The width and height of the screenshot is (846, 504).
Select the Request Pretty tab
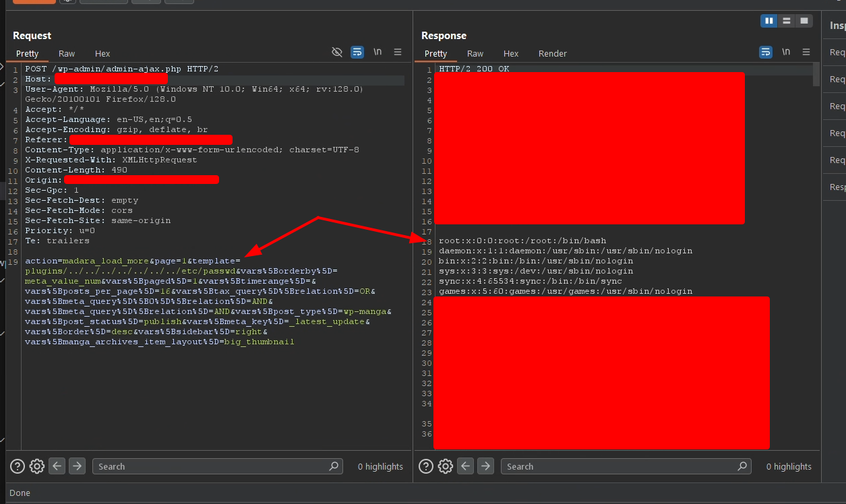pos(28,53)
